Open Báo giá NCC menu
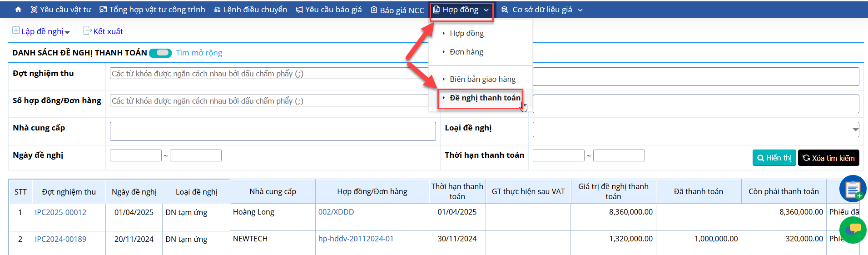 pyautogui.click(x=397, y=10)
